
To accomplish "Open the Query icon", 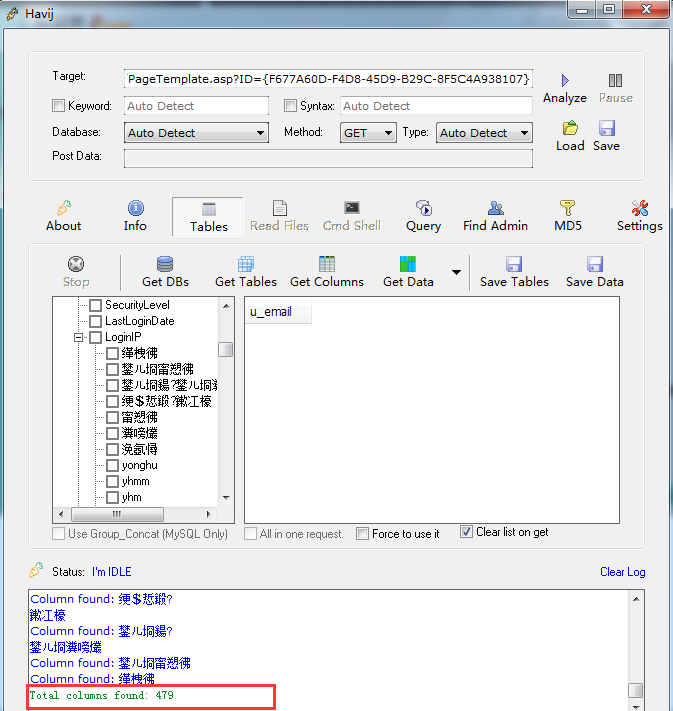I will (x=424, y=208).
